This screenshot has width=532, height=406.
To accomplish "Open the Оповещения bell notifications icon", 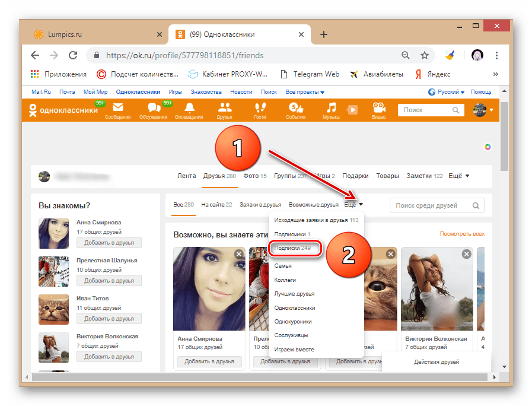I will 189,110.
